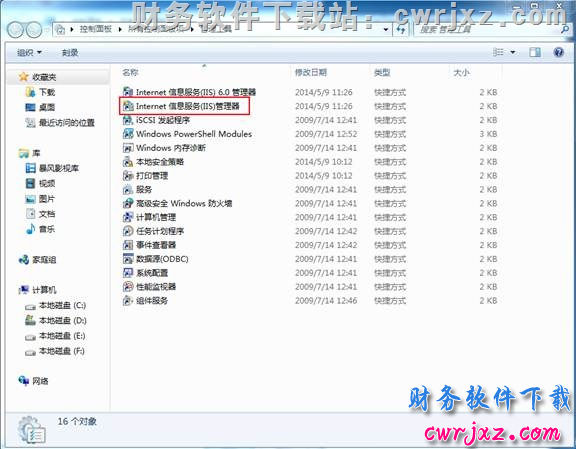Open the help question mark icon
Image resolution: width=576 pixels, height=449 pixels.
pos(558,53)
